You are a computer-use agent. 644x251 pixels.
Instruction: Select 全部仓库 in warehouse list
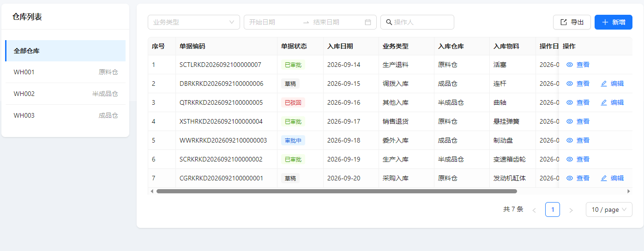point(65,51)
